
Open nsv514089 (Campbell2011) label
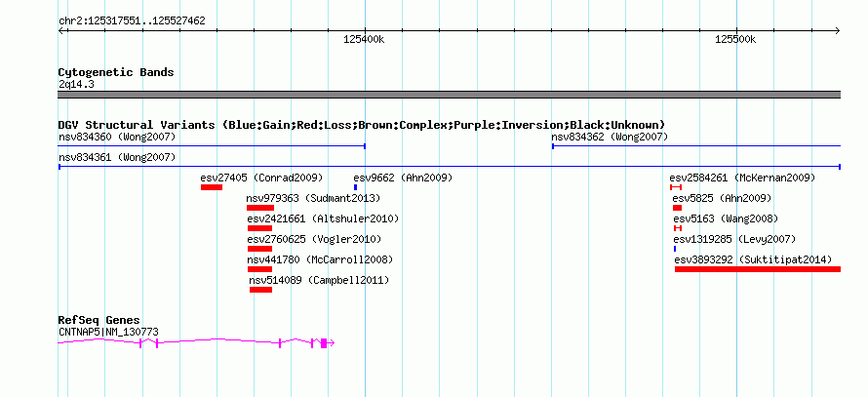(319, 280)
